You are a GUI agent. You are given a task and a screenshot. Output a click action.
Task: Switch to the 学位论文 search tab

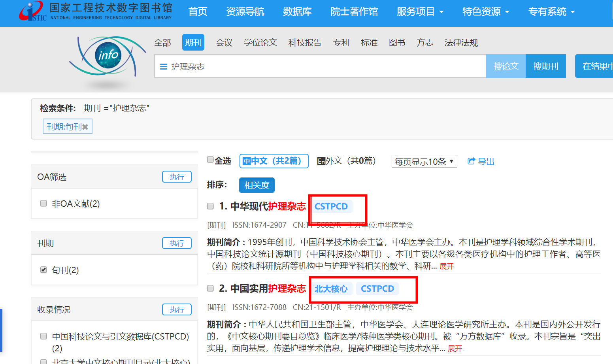tap(260, 43)
